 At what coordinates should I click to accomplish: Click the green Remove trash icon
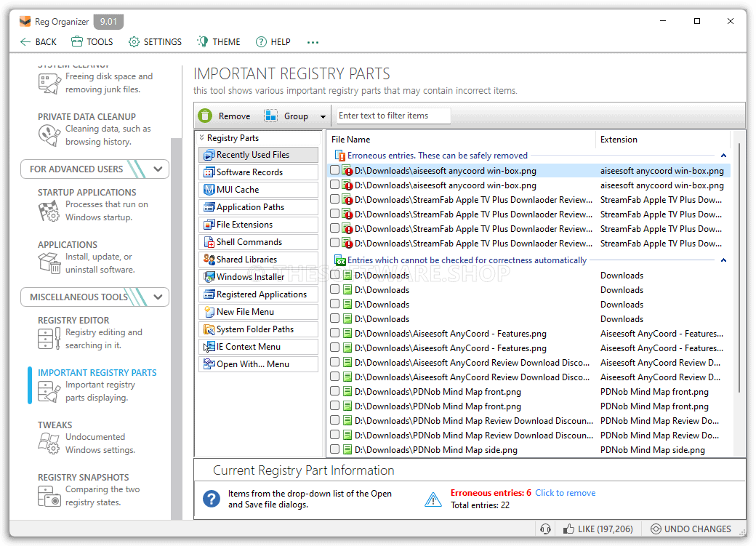[205, 116]
